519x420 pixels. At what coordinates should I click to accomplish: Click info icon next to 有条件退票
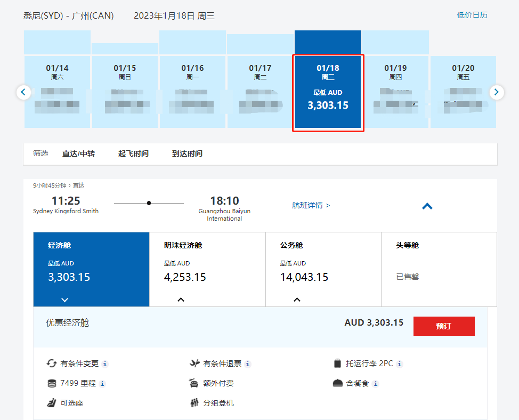pos(248,364)
